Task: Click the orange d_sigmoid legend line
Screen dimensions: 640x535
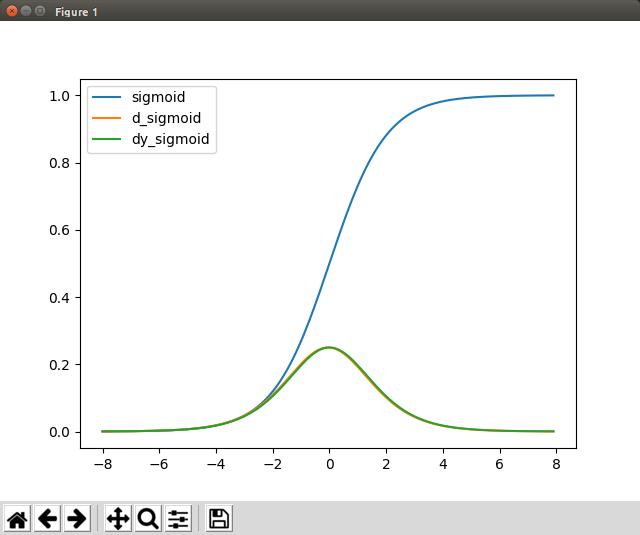Action: pyautogui.click(x=107, y=118)
